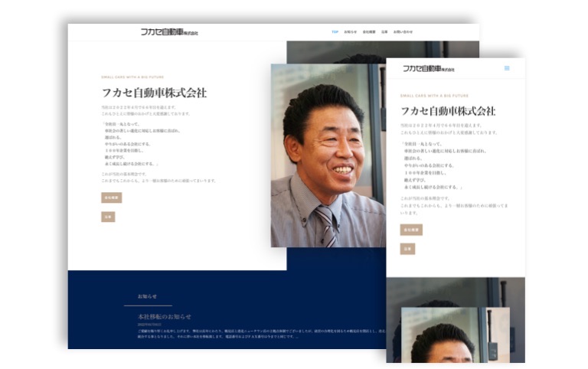Screen dimensions: 588x369
Task: Click the mobile フカセ自動車株式会社 main heading
Action: point(448,111)
